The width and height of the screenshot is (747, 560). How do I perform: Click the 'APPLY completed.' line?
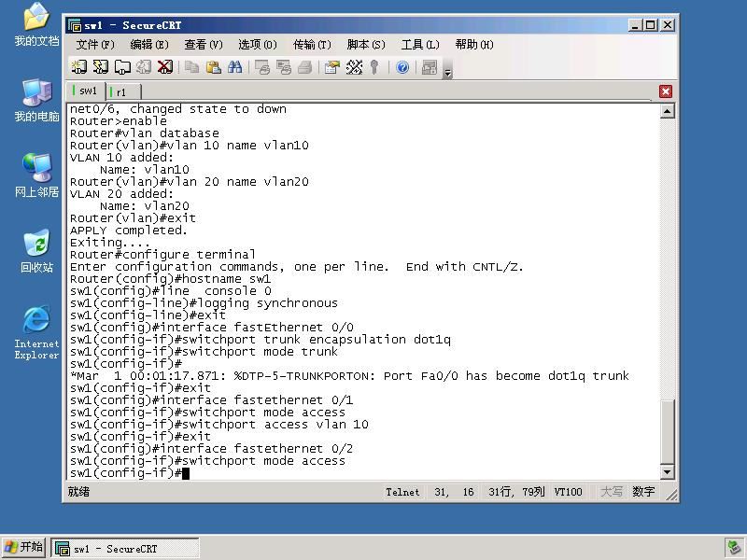point(129,230)
